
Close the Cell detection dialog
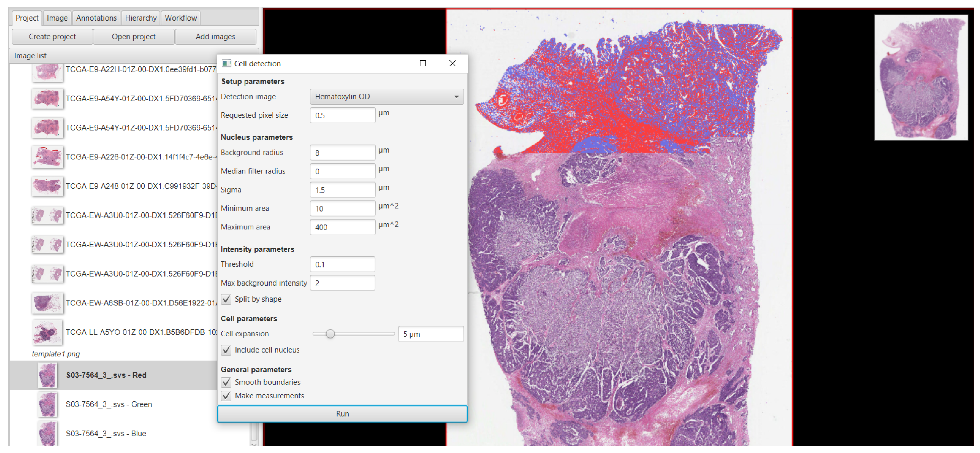(x=452, y=63)
